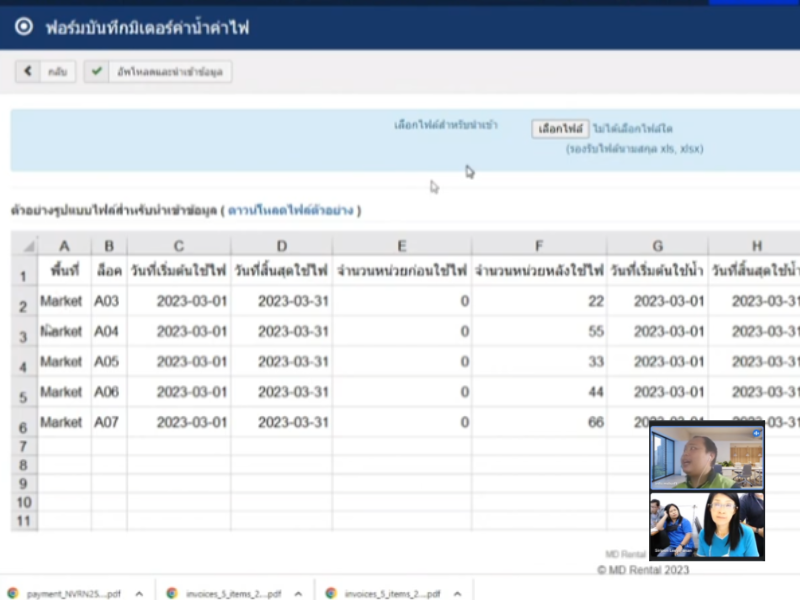Image resolution: width=800 pixels, height=600 pixels.
Task: Open payment_NVRN25 pdf download item
Action: [x=73, y=594]
